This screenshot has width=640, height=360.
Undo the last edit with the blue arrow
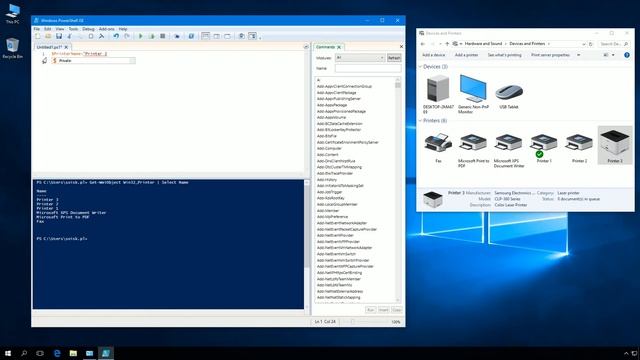pyautogui.click(x=116, y=36)
